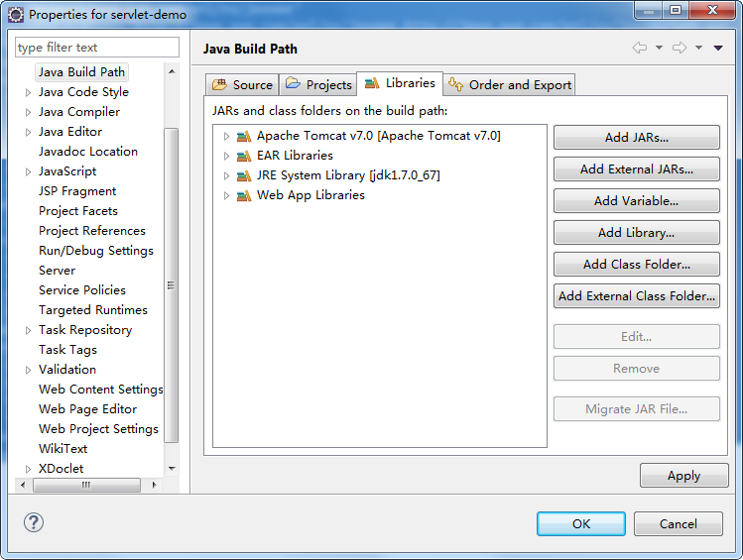Click the Apache Tomcat v7.0 library icon
Viewport: 743px width, 560px height.
[x=244, y=136]
